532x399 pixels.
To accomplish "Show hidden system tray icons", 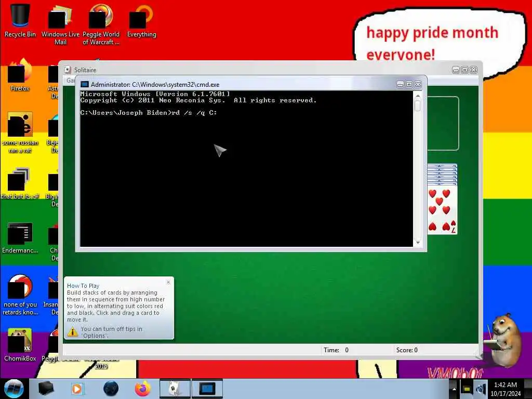I will point(454,389).
